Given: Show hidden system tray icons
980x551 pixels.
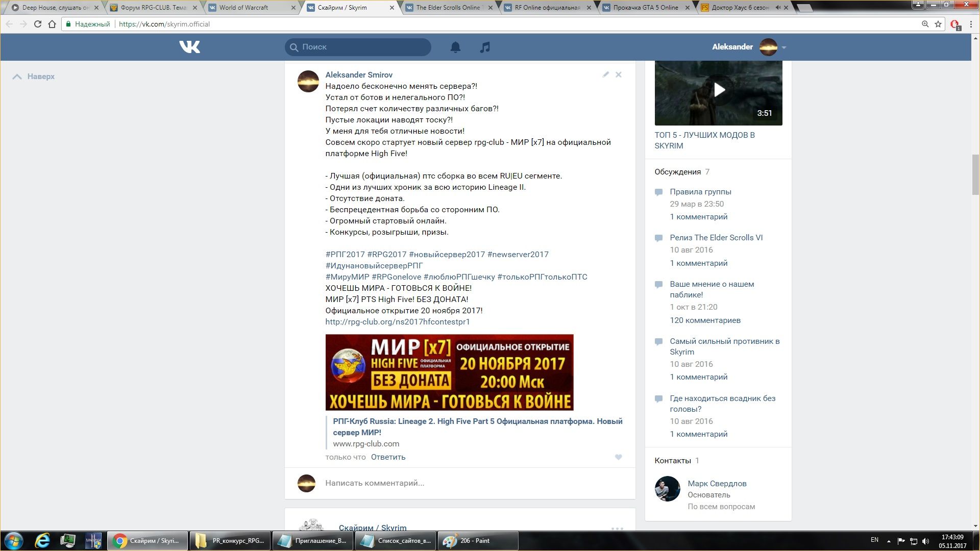Looking at the screenshot, I should click(x=889, y=541).
